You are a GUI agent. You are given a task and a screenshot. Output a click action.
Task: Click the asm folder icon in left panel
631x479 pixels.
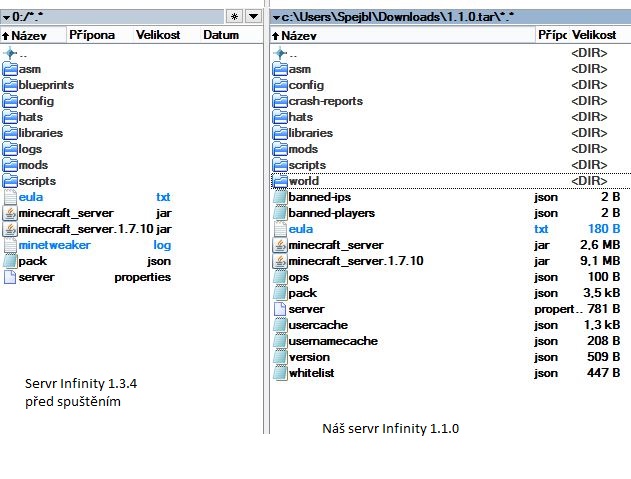tap(10, 69)
